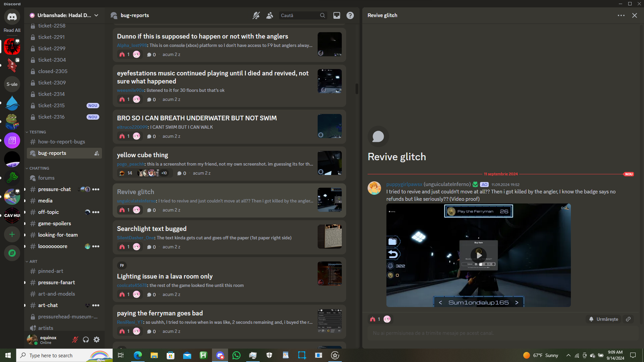The height and width of the screenshot is (362, 644).
Task: Open Urbanshade server dropdown menu
Action: click(96, 15)
